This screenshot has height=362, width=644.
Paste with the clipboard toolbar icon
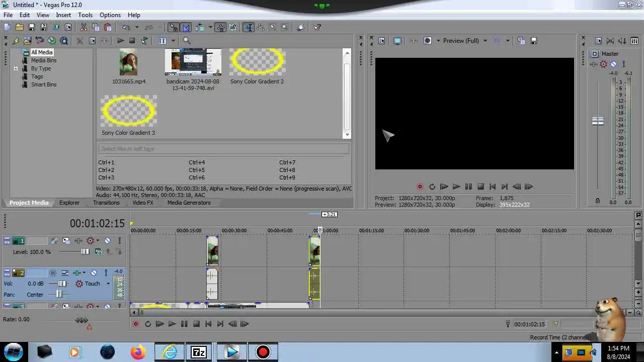[x=108, y=27]
